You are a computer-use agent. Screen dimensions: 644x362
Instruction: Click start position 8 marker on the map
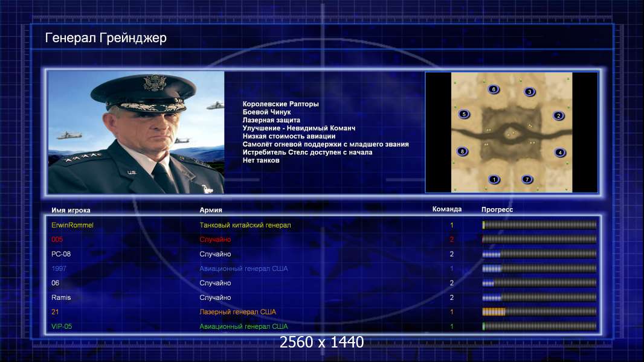pos(463,151)
